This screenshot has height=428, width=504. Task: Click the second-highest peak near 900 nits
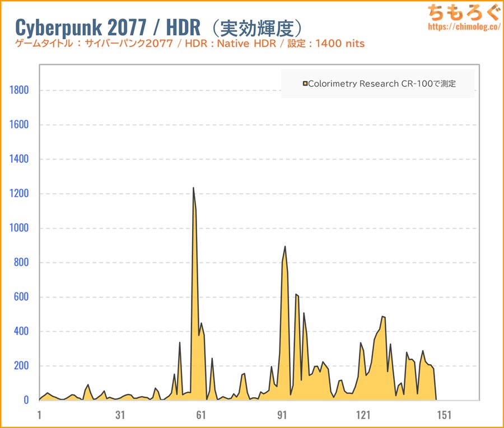(x=285, y=247)
